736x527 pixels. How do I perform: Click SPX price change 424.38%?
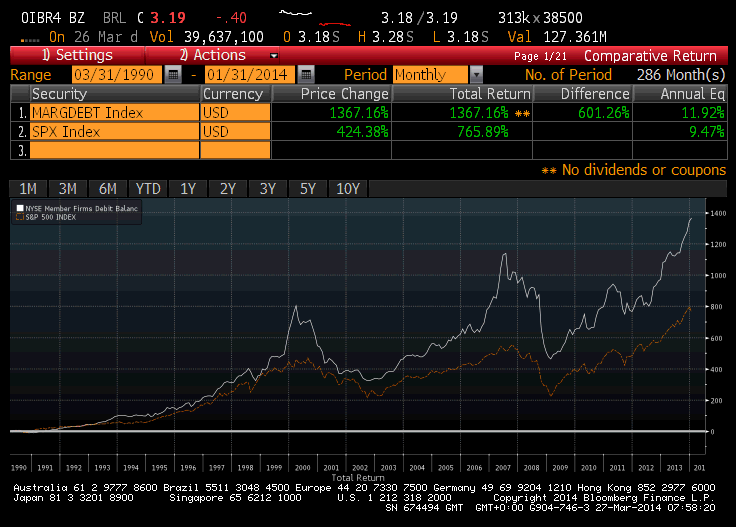(362, 131)
